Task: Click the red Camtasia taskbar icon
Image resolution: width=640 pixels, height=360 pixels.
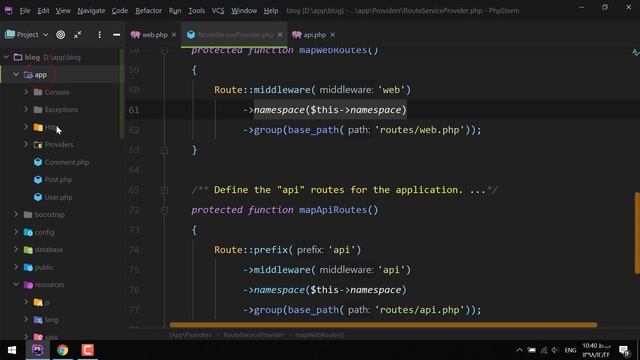Action: click(x=87, y=350)
